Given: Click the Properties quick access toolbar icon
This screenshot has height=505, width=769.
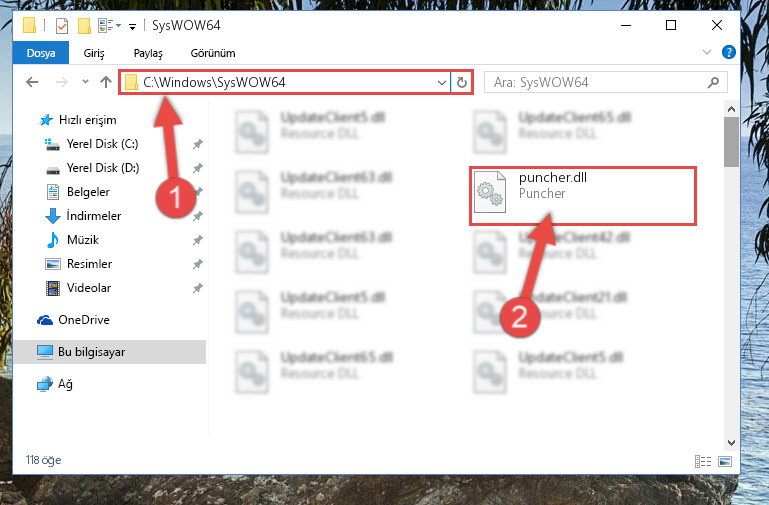Looking at the screenshot, I should (62, 25).
